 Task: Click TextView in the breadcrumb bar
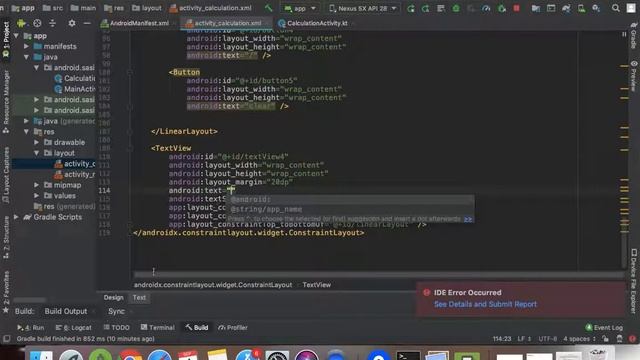(x=317, y=285)
